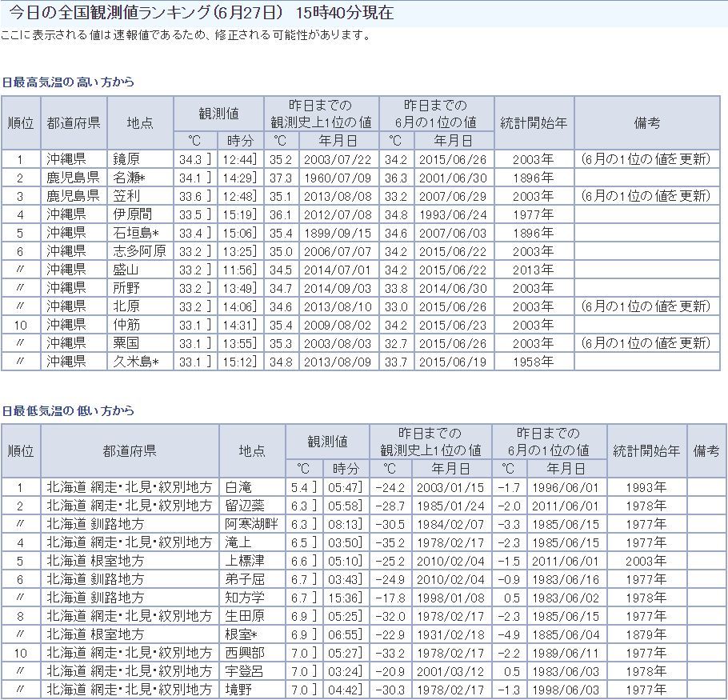Viewport: 728px width, 700px height.
Task: Click the 日最低気温の低い方から section heading
Action: click(x=68, y=411)
